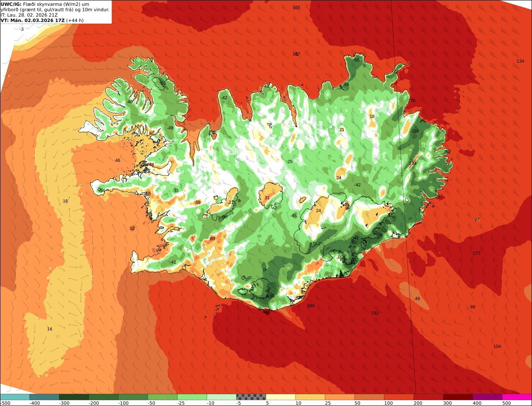The width and height of the screenshot is (532, 406).
Task: Select the red 200 to 300 legend swatch
Action: coord(429,397)
